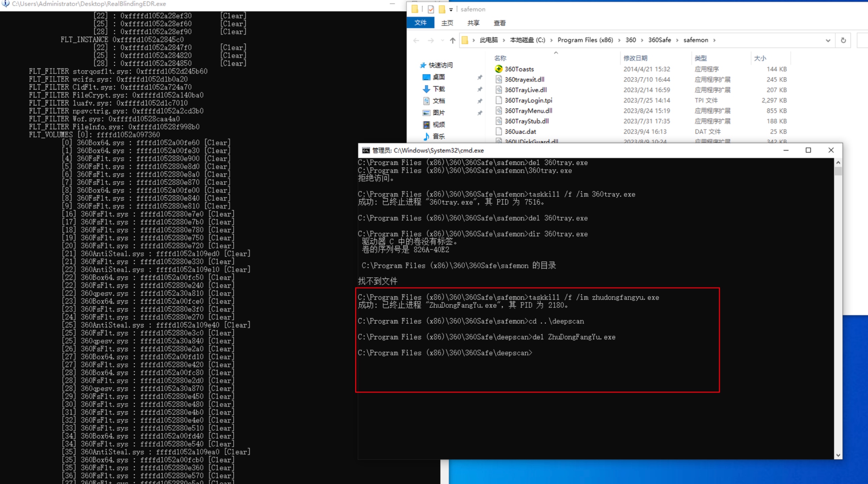
Task: Open Customize Quick Access Toolbar dropdown arrow
Action: 451,9
